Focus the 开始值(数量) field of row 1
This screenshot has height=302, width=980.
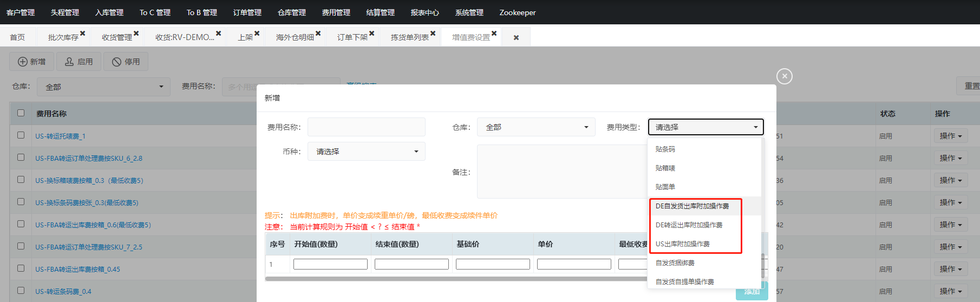click(330, 264)
